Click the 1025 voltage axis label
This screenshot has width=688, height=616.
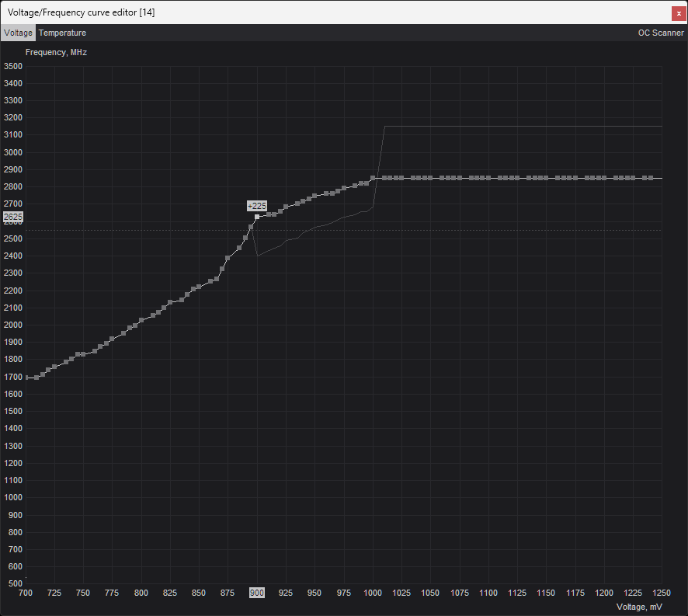401,593
